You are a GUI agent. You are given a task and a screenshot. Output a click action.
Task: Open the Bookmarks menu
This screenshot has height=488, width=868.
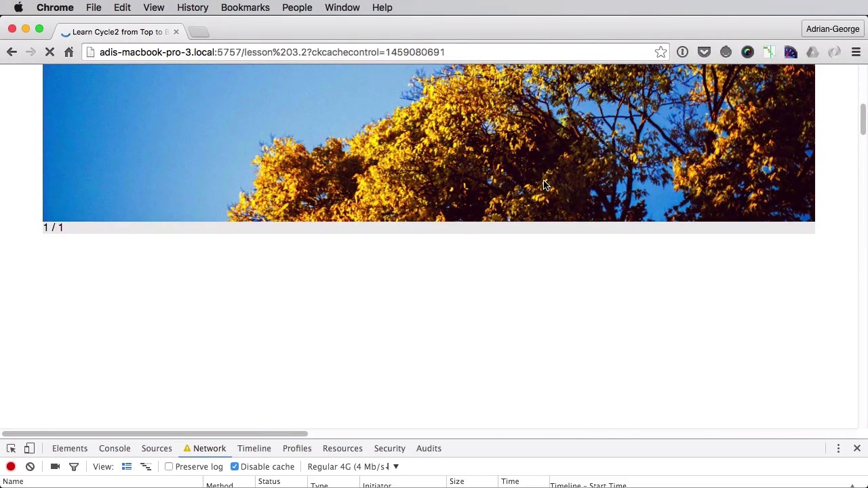[245, 7]
